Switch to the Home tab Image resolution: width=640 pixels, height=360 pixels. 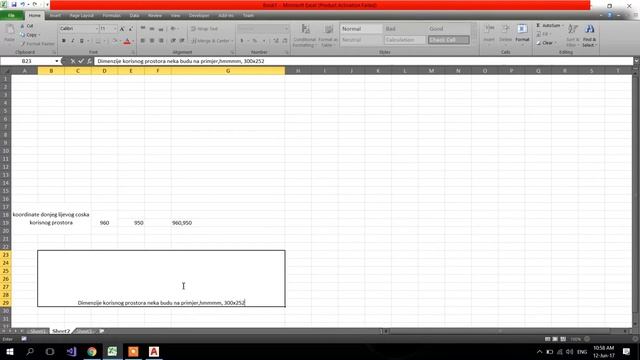(35, 16)
